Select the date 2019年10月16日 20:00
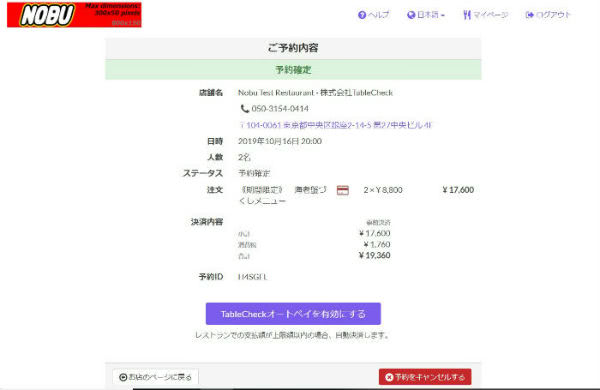Viewport: 600px width, 390px height. point(280,141)
